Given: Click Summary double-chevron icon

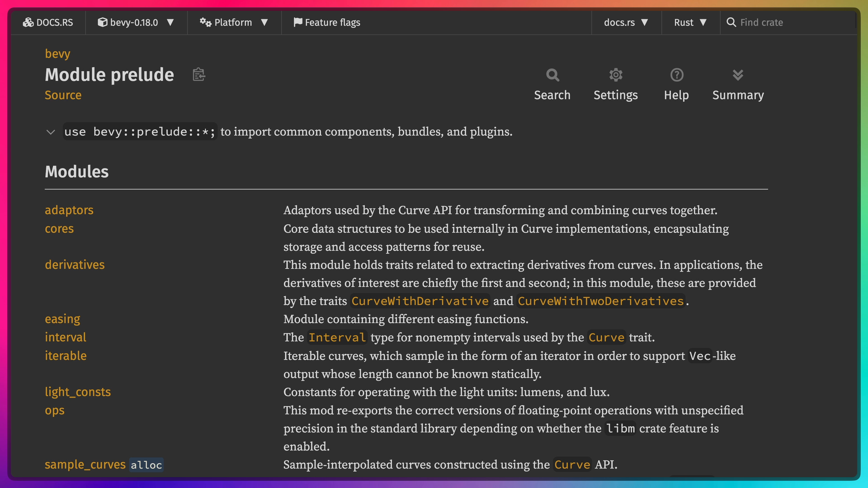Looking at the screenshot, I should pyautogui.click(x=738, y=75).
